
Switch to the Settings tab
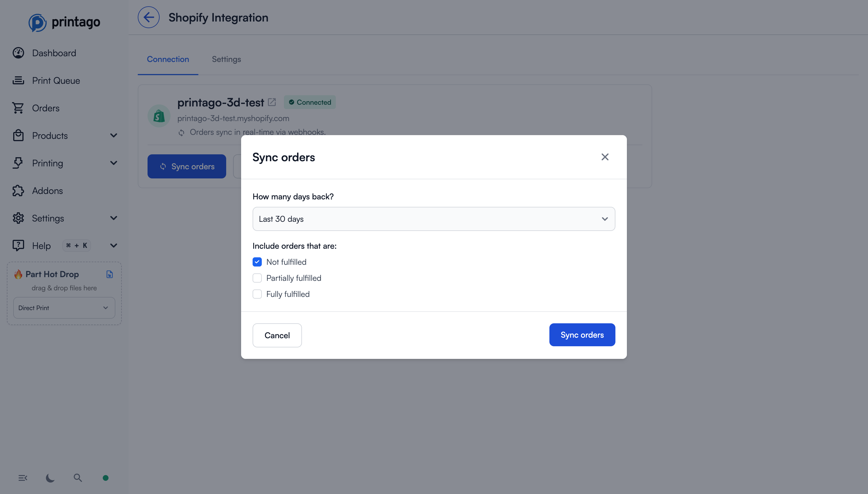(x=226, y=59)
